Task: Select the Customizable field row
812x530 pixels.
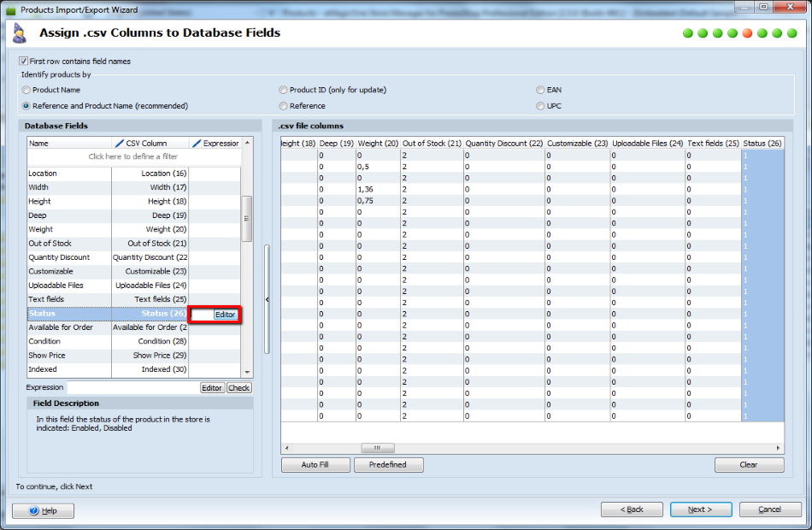Action: pyautogui.click(x=133, y=272)
